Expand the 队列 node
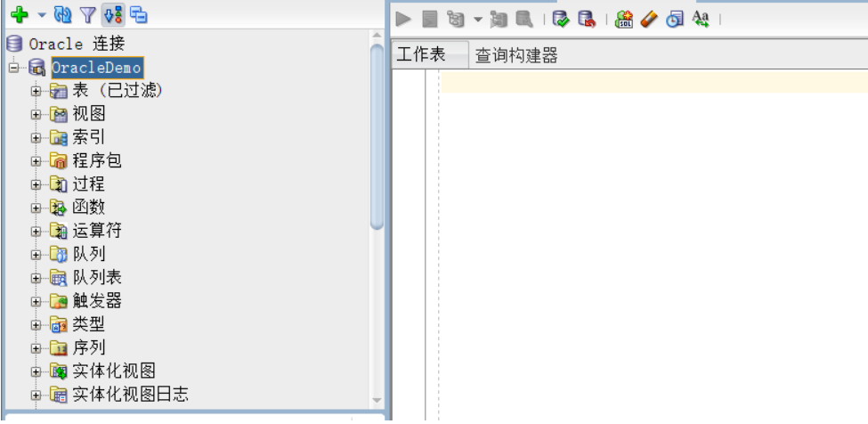This screenshot has width=868, height=424. [x=36, y=255]
